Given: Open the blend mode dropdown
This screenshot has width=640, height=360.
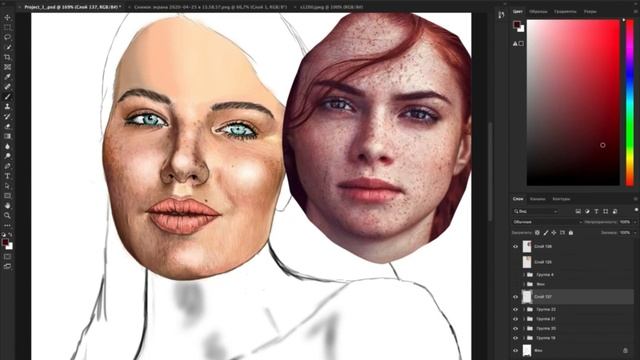Looking at the screenshot, I should (547, 222).
